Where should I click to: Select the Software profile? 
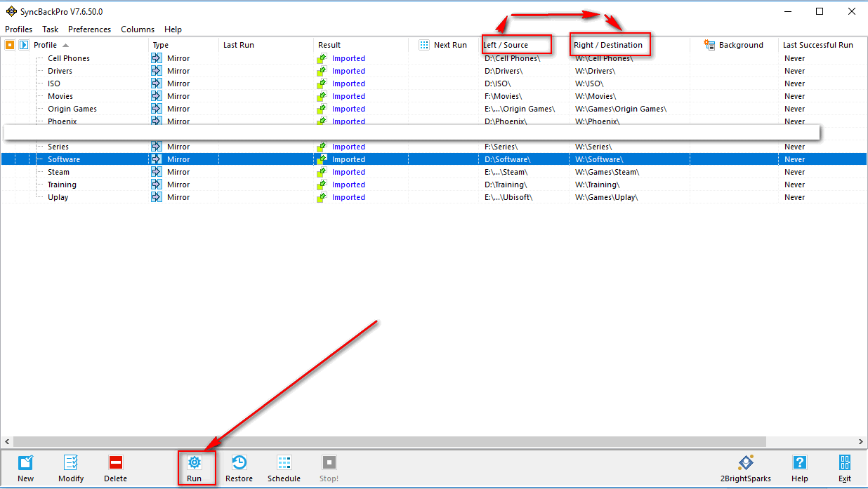pyautogui.click(x=64, y=159)
